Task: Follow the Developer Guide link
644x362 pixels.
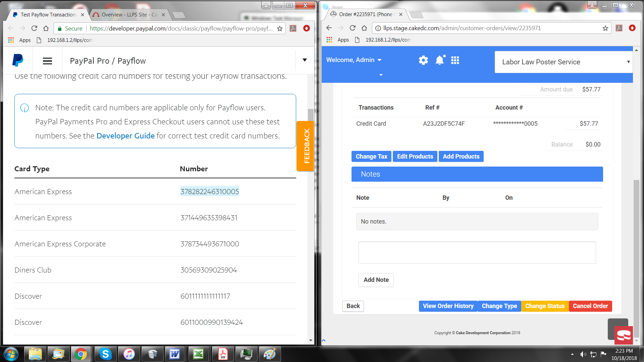Action: (125, 136)
